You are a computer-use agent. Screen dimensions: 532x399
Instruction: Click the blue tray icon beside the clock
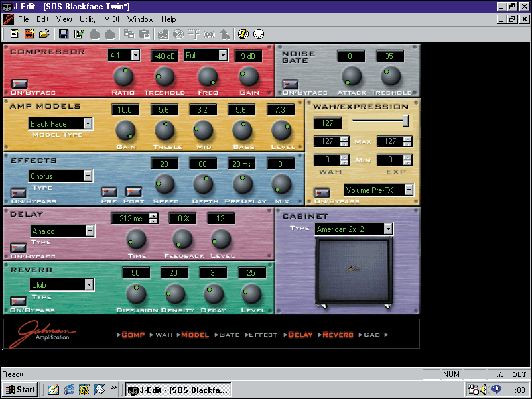(496, 389)
